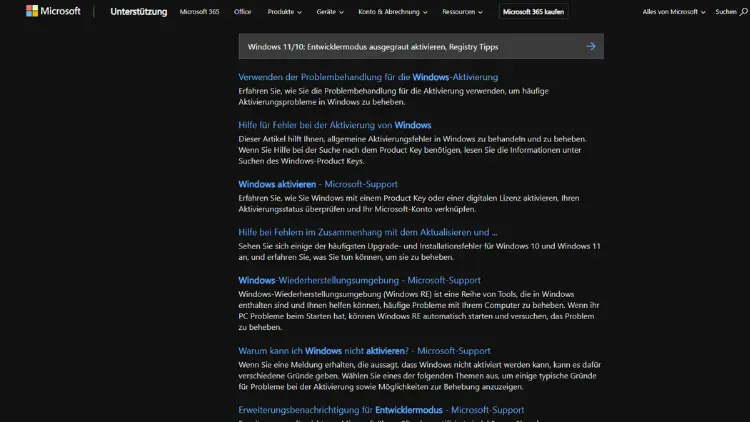Open Warum kann ich Windows nicht aktivieren
Screen dimensions: 750x422
(364, 351)
